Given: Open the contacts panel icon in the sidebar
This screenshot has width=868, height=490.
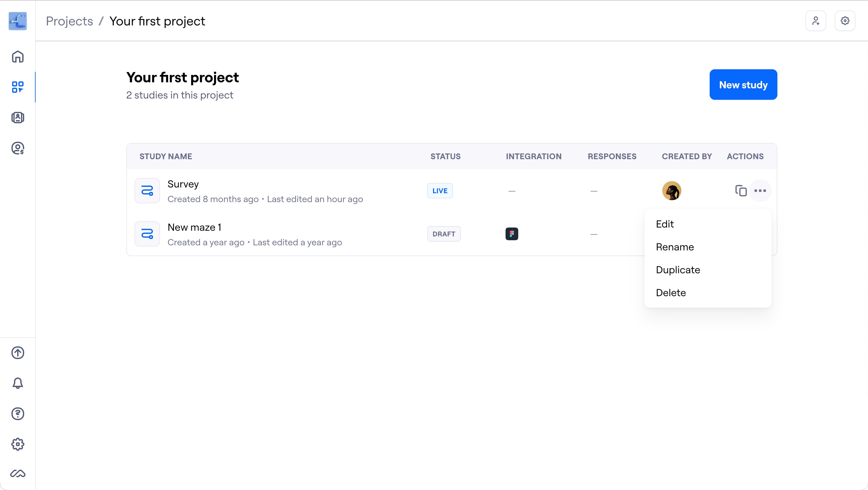Looking at the screenshot, I should tap(17, 118).
